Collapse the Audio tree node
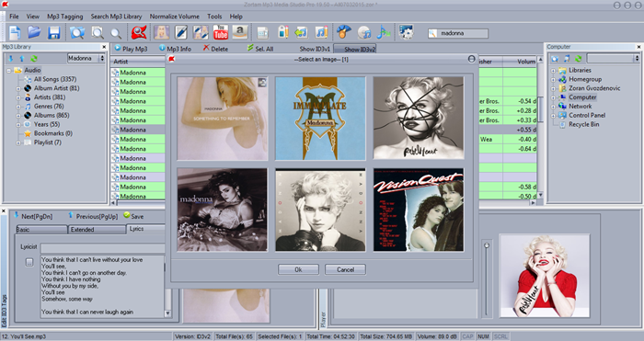The width and height of the screenshot is (644, 341). pos(8,70)
